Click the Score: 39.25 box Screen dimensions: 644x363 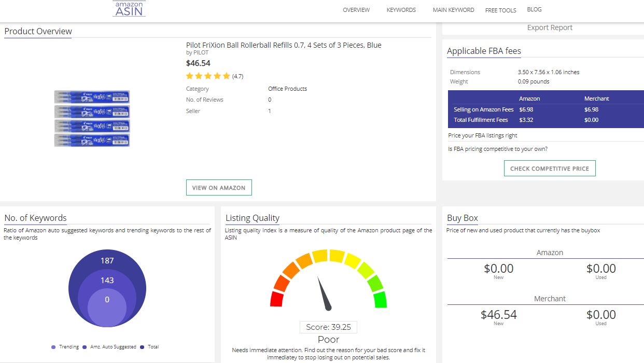(328, 327)
